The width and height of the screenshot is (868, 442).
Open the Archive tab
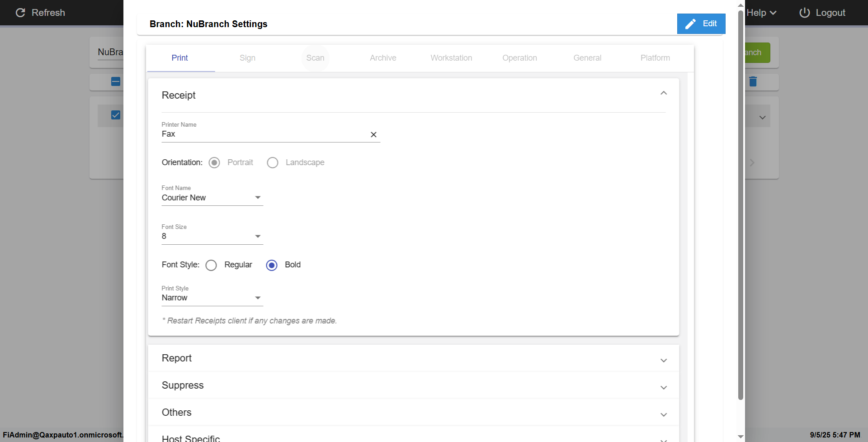(383, 58)
